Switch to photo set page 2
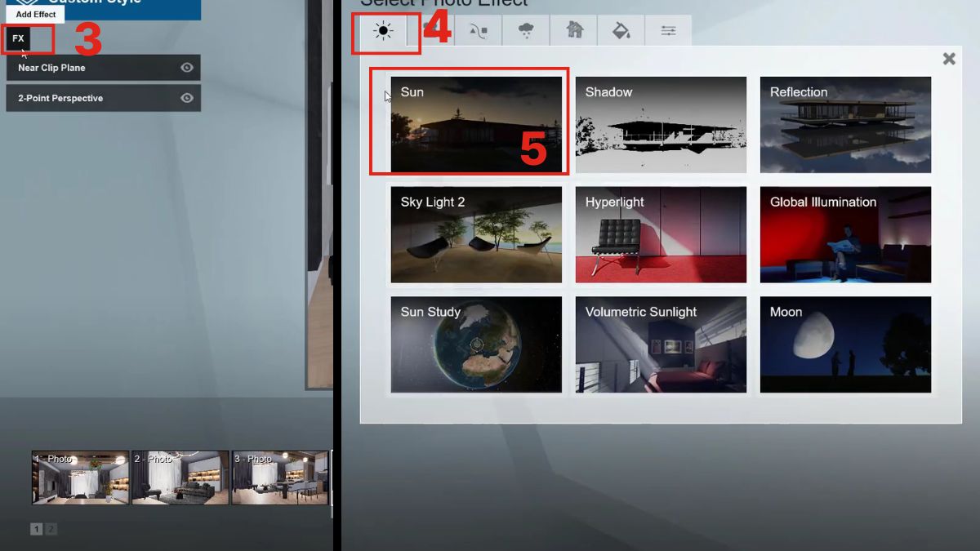980x551 pixels. [x=51, y=529]
